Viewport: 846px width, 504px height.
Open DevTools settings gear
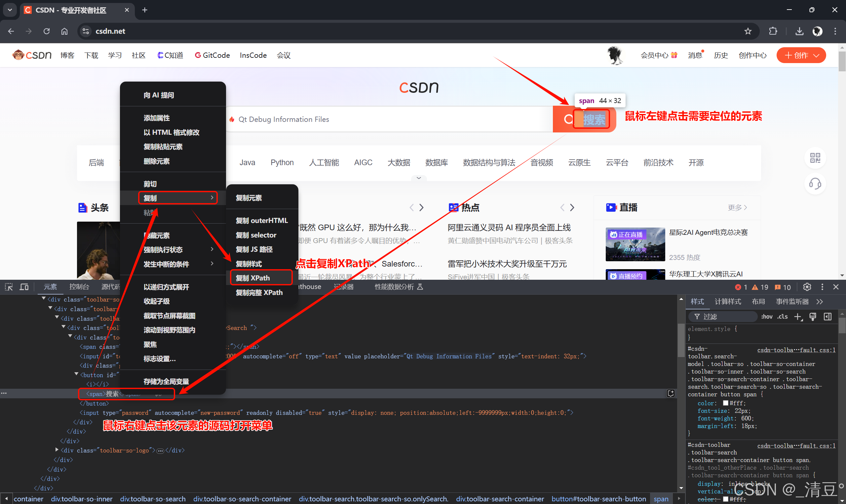[807, 287]
